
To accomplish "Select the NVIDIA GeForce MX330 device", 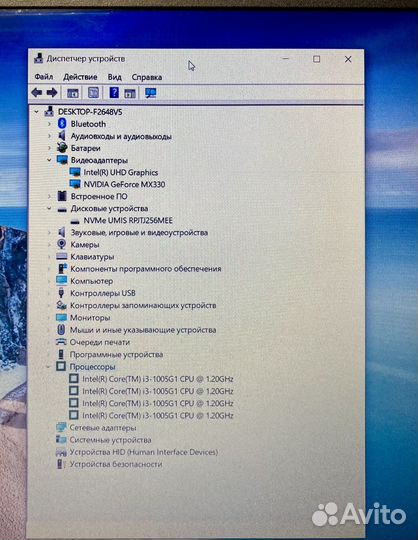I will [x=124, y=184].
